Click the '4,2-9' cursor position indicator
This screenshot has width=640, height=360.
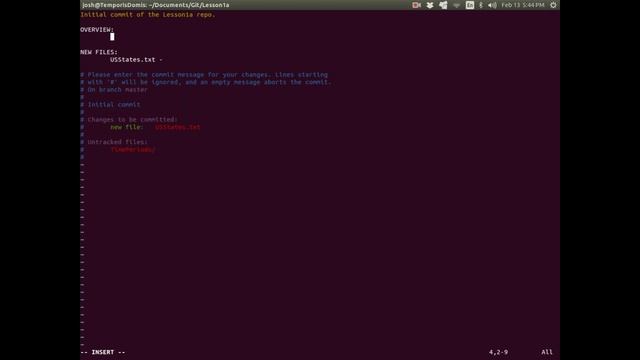tap(498, 352)
